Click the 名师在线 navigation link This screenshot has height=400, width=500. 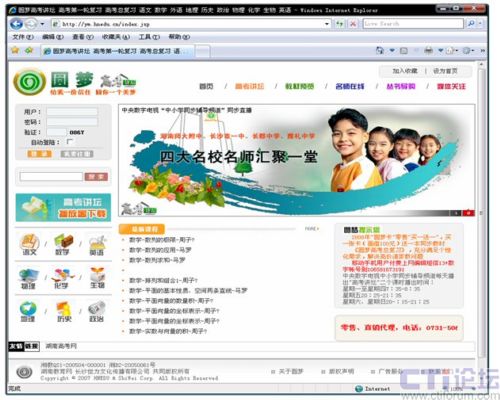tap(350, 86)
